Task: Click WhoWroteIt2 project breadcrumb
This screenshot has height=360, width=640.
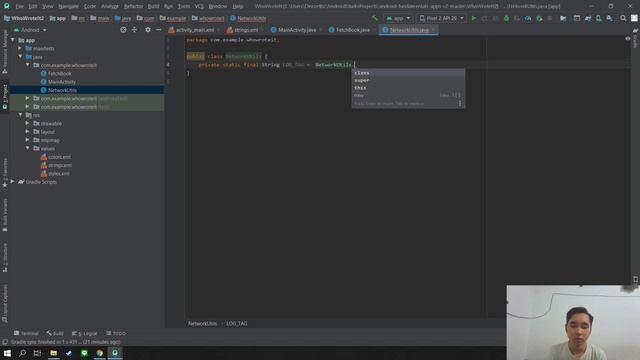Action: tap(24, 18)
